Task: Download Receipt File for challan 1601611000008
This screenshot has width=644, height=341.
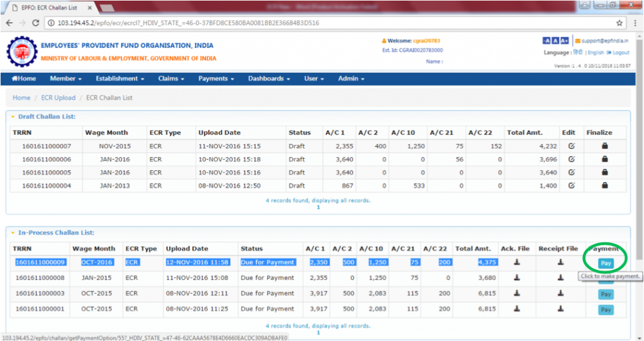Action: point(560,278)
